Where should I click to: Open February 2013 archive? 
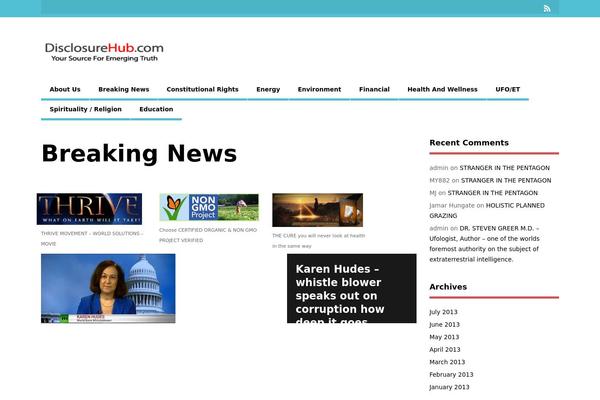451,375
